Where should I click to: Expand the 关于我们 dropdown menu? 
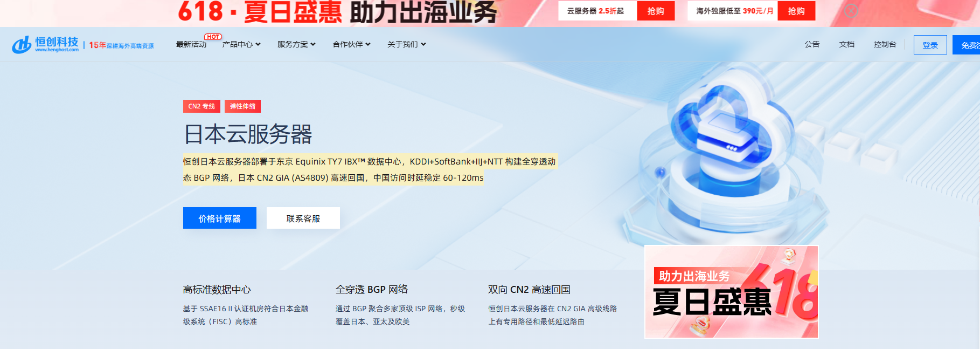(406, 44)
